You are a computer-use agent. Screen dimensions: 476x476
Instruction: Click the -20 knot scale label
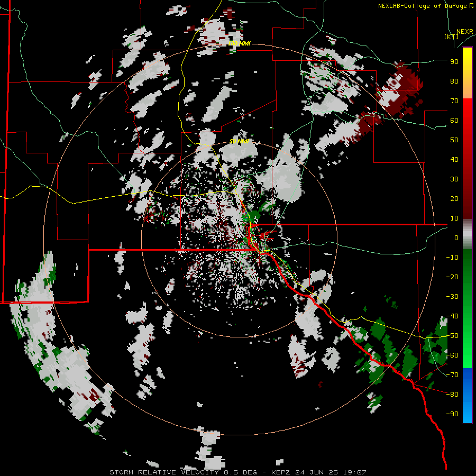click(452, 277)
